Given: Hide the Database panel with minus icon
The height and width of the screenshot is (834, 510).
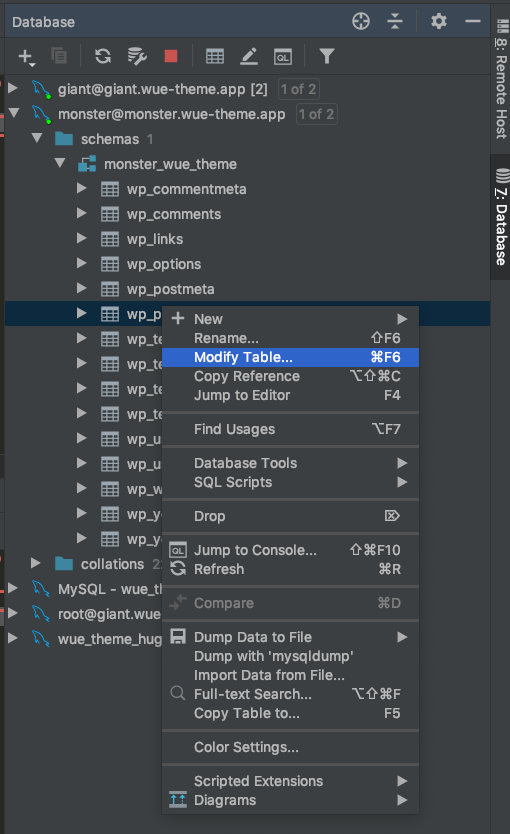Looking at the screenshot, I should [x=473, y=21].
